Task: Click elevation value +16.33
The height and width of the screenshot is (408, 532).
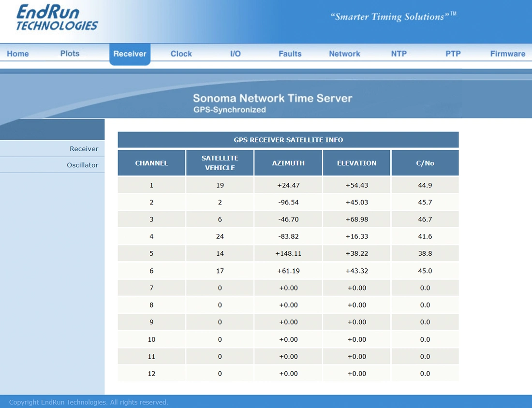Action: click(356, 236)
